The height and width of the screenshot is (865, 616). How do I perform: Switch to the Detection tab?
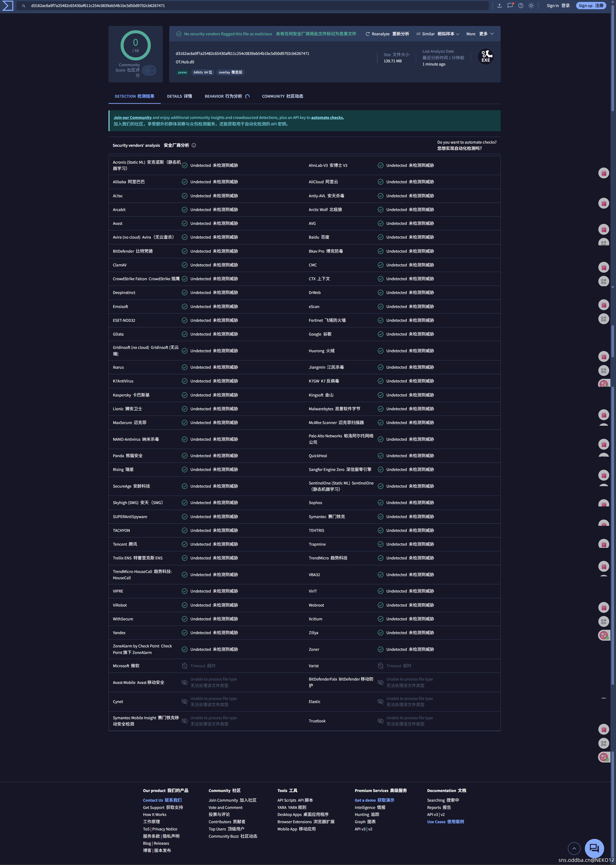coord(135,96)
